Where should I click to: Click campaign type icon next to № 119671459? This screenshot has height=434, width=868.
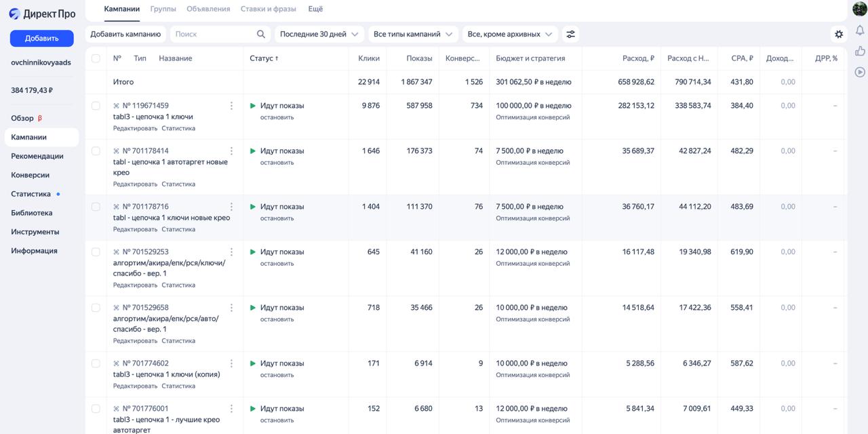(116, 106)
